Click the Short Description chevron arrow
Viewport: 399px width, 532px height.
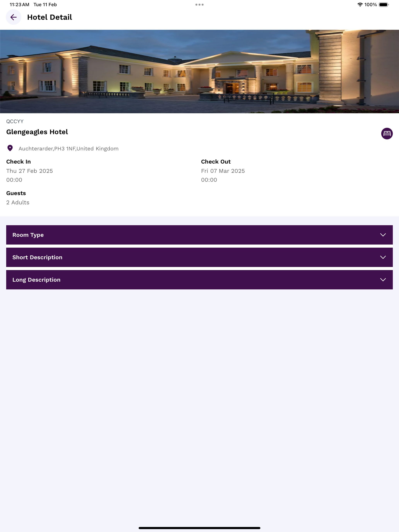click(x=383, y=257)
